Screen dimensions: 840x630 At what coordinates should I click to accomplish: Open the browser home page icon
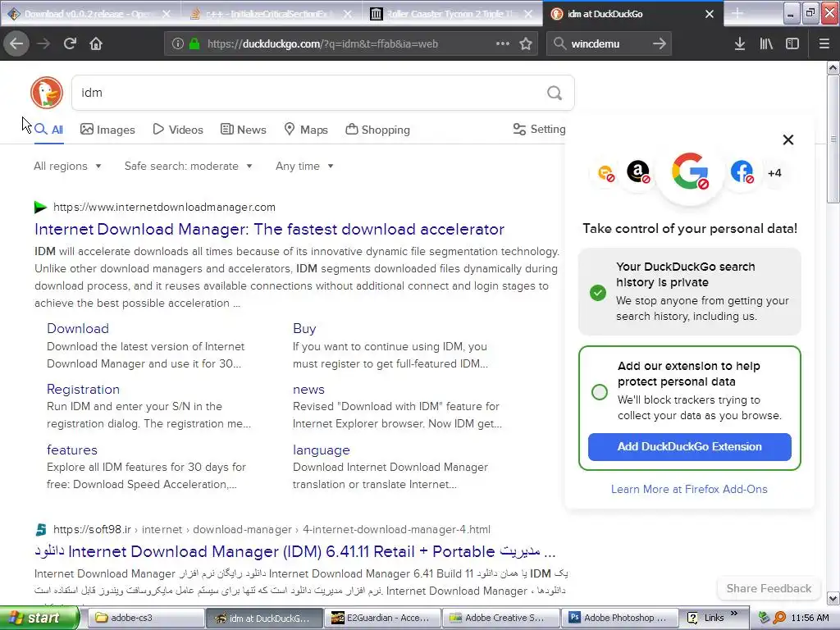click(x=96, y=43)
